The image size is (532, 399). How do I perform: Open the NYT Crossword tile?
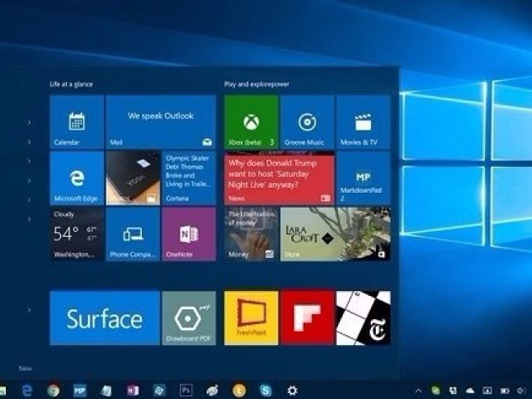click(363, 318)
